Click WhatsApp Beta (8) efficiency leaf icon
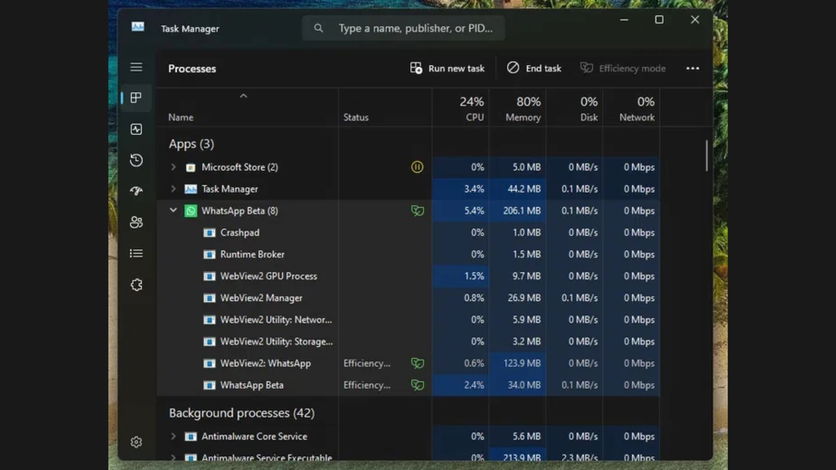Viewport: 836px width, 470px height. 417,210
